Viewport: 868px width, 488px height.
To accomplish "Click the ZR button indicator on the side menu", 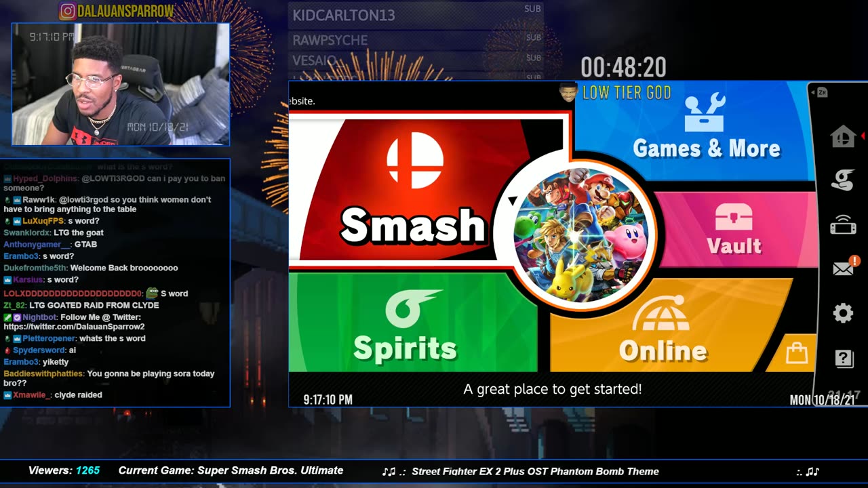I will (822, 92).
